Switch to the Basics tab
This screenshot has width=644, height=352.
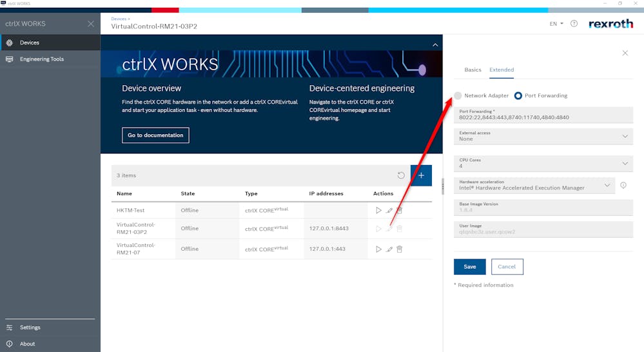pos(473,70)
